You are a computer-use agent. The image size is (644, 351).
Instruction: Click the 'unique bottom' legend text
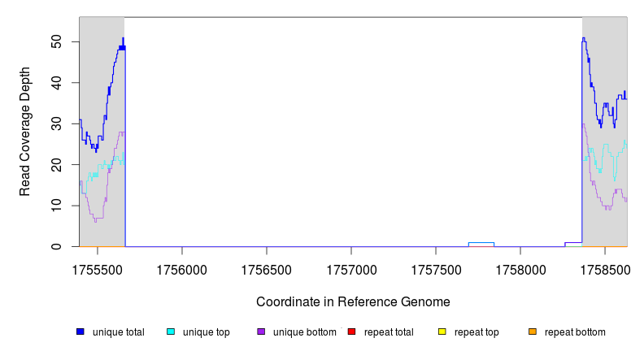pyautogui.click(x=298, y=332)
